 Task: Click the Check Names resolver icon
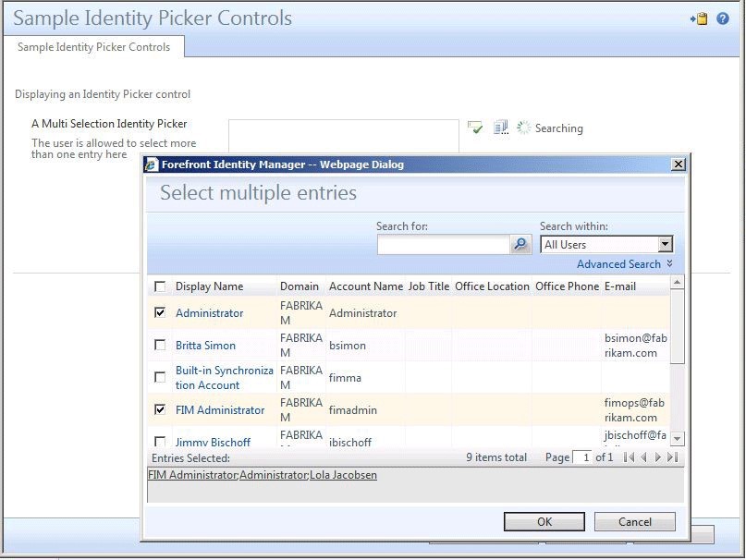click(475, 128)
